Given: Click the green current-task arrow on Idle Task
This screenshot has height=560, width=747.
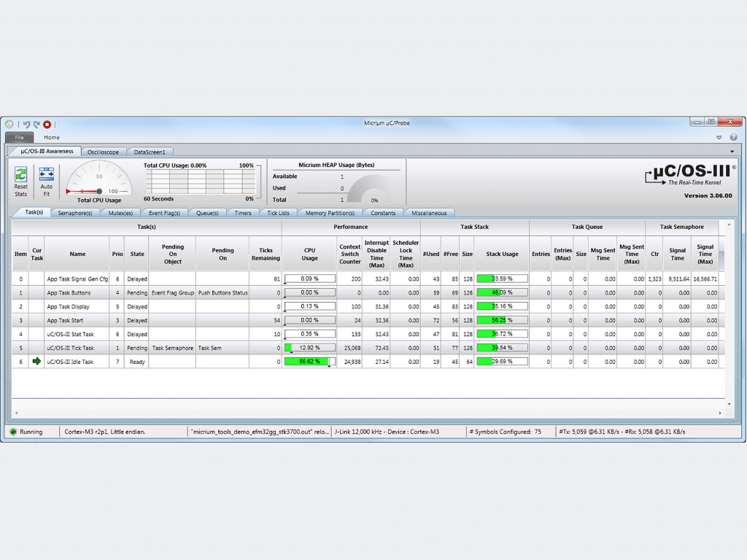Looking at the screenshot, I should pos(36,362).
